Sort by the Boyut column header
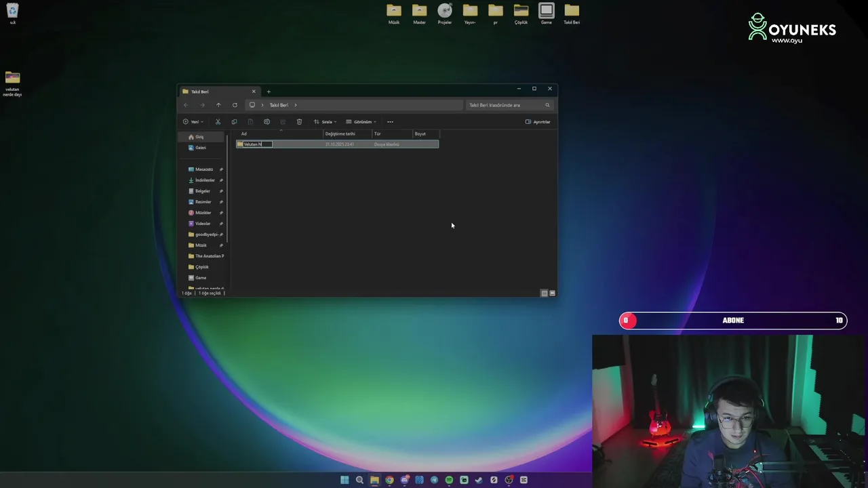Viewport: 868px width, 488px height. (426, 134)
